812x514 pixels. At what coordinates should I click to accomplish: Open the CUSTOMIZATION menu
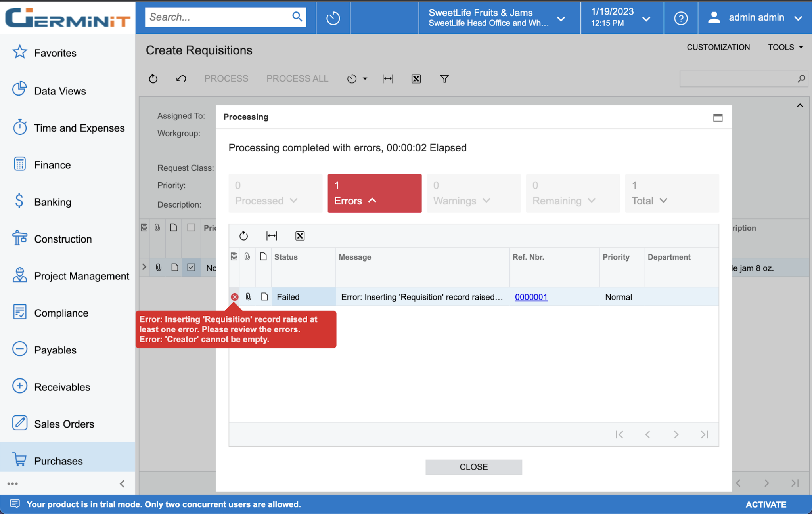(x=718, y=47)
